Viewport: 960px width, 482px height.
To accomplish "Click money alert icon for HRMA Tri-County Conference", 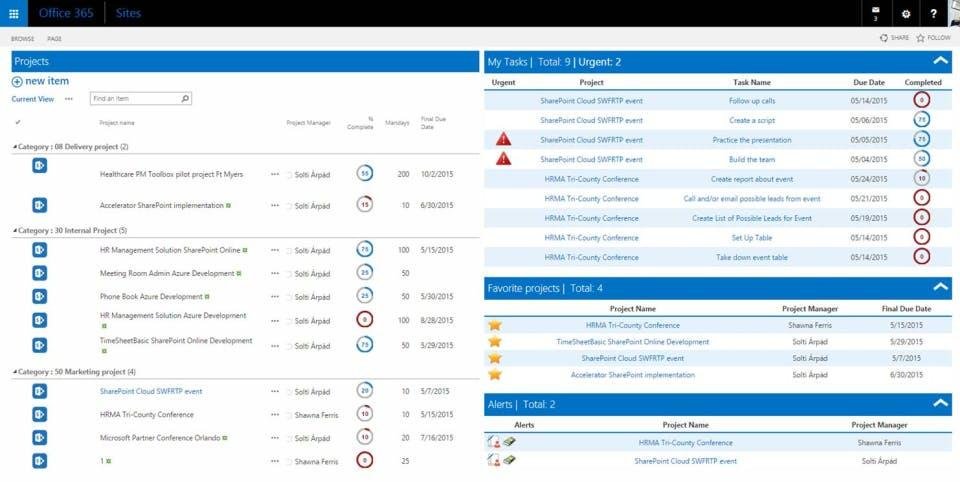I will click(509, 442).
